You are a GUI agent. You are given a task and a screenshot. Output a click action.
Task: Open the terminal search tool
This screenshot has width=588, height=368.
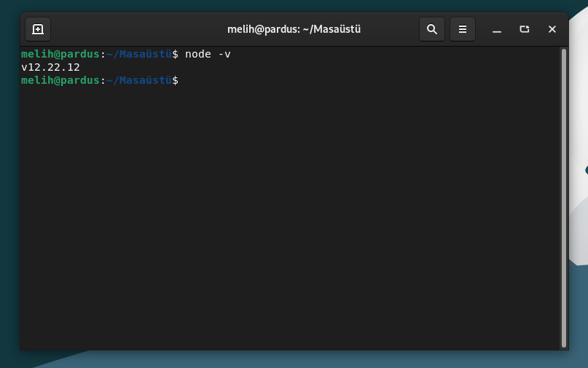432,29
